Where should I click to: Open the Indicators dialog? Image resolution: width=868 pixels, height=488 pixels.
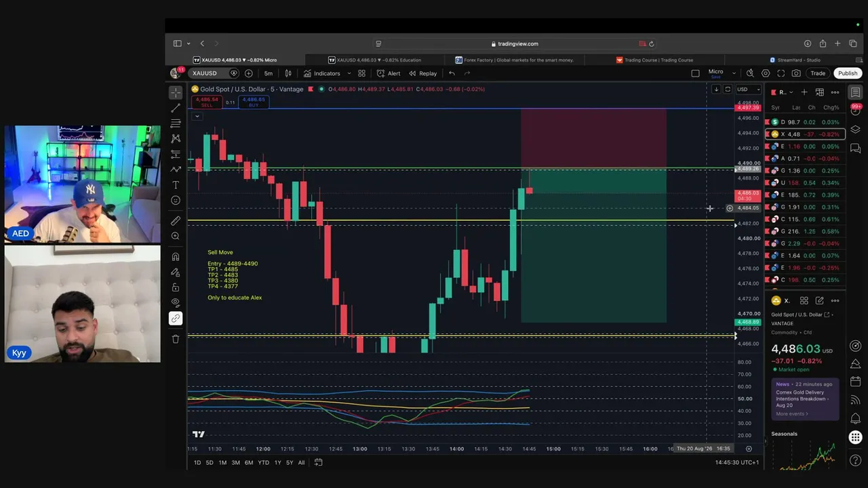tap(322, 73)
